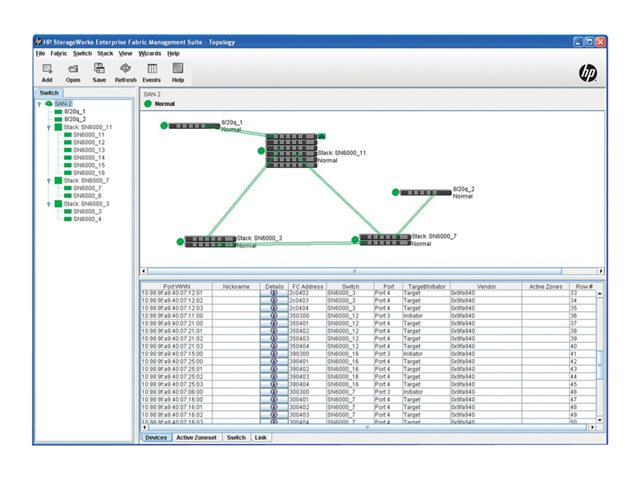Select SN6000_14 in the switch tree
This screenshot has width=640, height=480.
(88, 157)
